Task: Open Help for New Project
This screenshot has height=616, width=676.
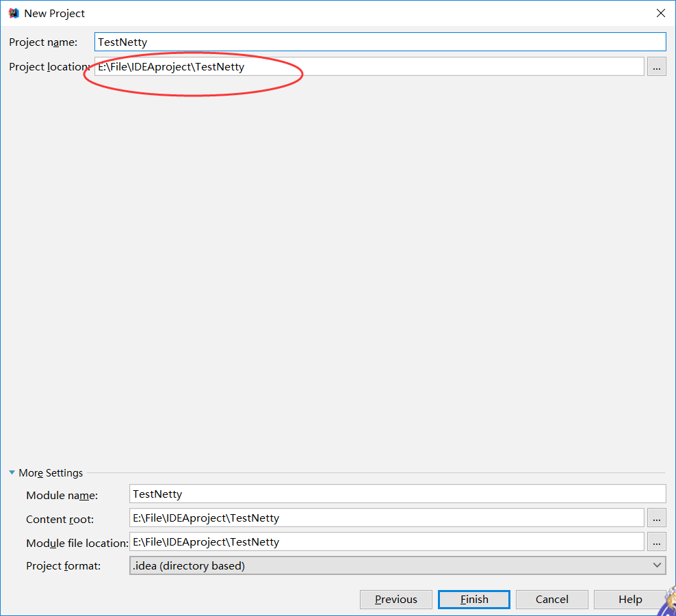Action: 630,599
